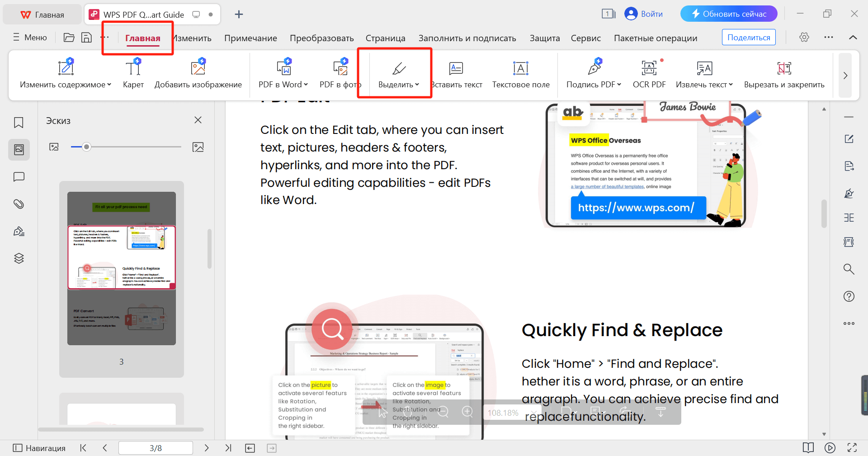Image resolution: width=868 pixels, height=456 pixels.
Task: Click the Поделиться button
Action: (x=748, y=37)
